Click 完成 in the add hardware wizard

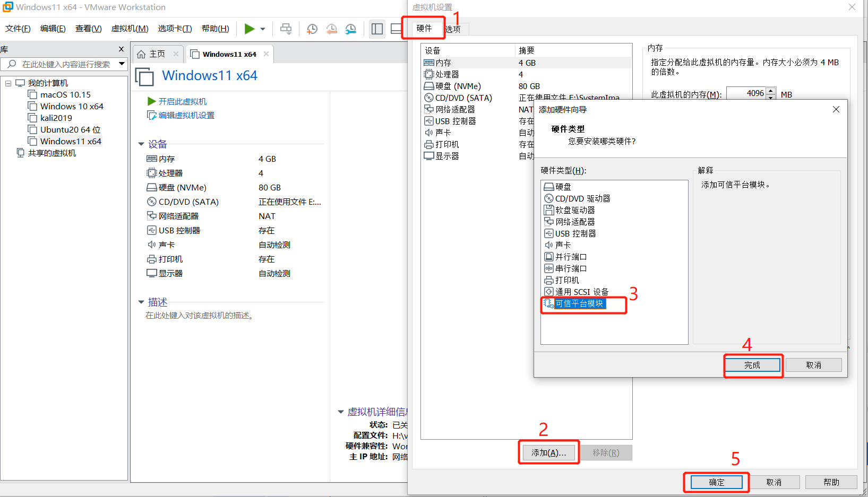(752, 365)
